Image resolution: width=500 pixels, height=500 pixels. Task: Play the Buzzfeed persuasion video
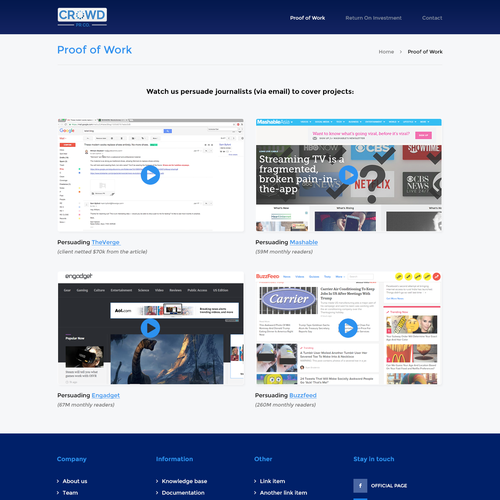(x=348, y=328)
